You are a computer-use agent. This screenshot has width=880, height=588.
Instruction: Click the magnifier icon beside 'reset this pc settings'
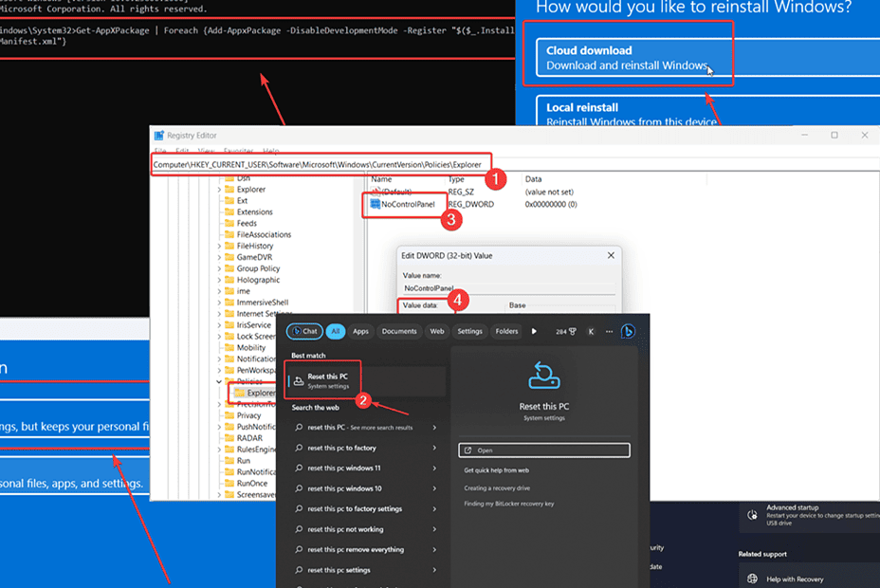tap(302, 570)
